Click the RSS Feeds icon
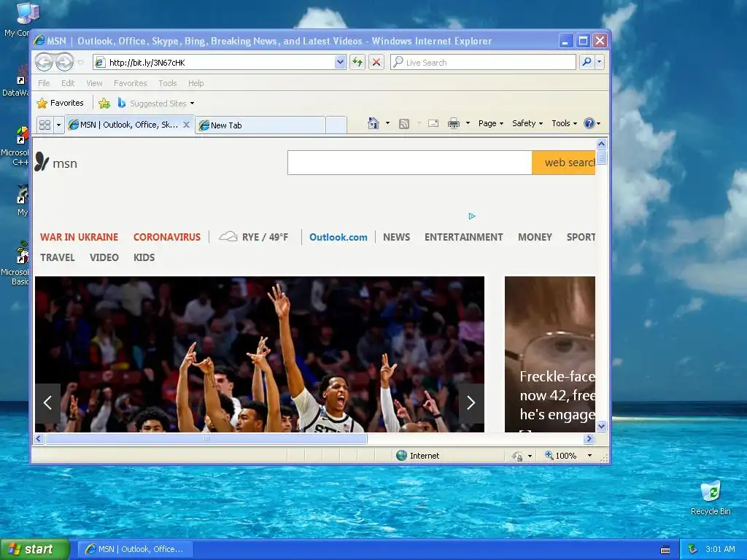Image resolution: width=747 pixels, height=560 pixels. [x=404, y=124]
